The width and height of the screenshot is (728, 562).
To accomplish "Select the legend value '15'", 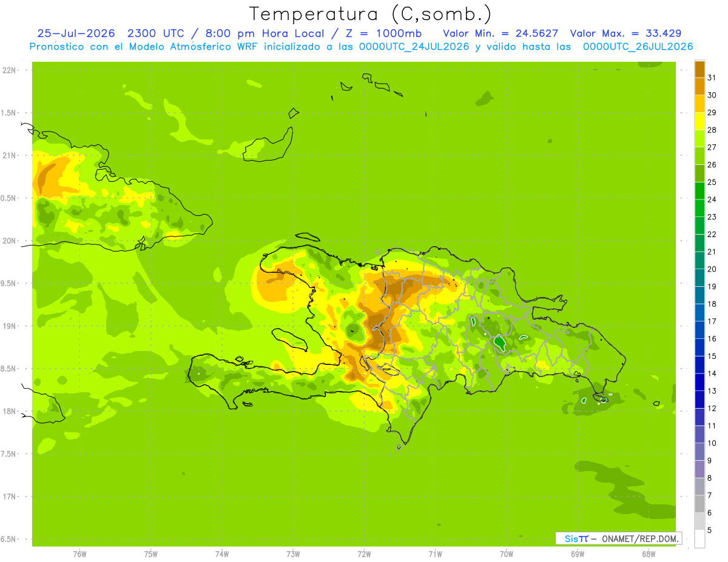I will 712,356.
